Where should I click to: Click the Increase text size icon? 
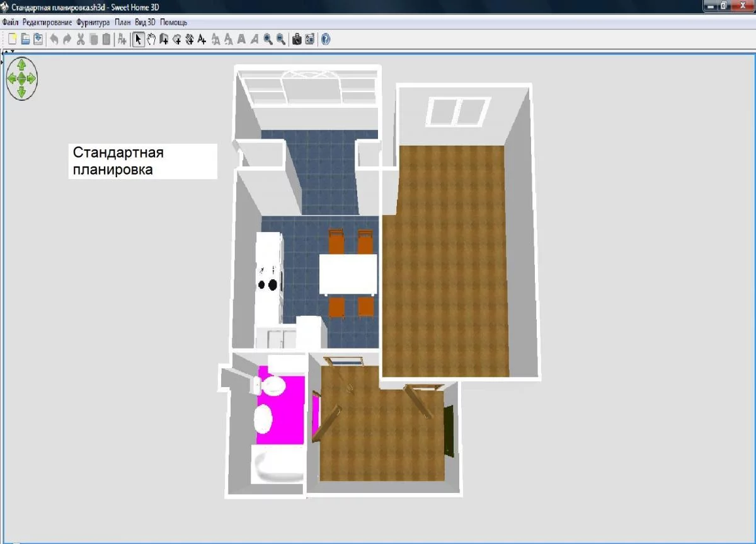pyautogui.click(x=216, y=39)
